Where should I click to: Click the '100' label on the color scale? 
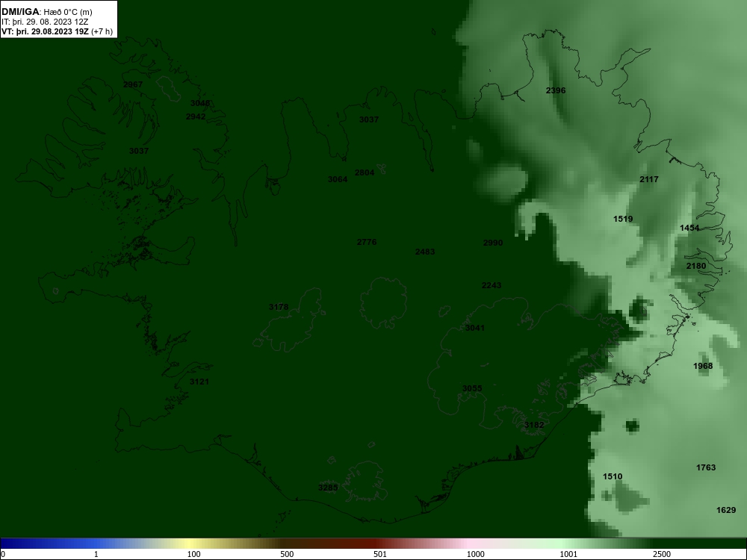pos(194,554)
